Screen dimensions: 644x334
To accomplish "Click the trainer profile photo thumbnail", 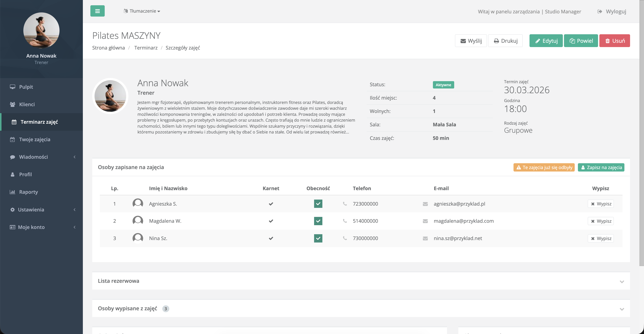I will [110, 96].
